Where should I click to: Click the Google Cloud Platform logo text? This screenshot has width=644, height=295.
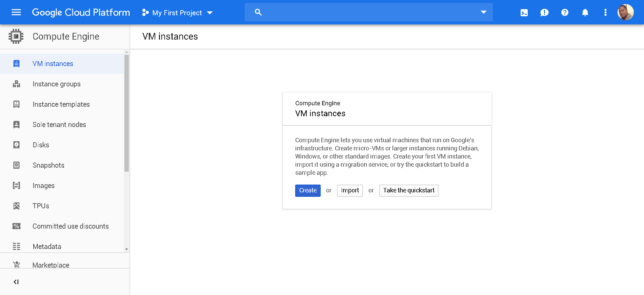(81, 13)
